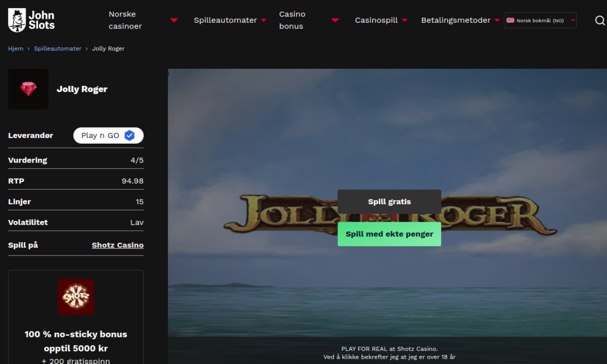Click the PLAY FOR REAL at Shotz Casino text
The image size is (607, 364).
tap(389, 349)
